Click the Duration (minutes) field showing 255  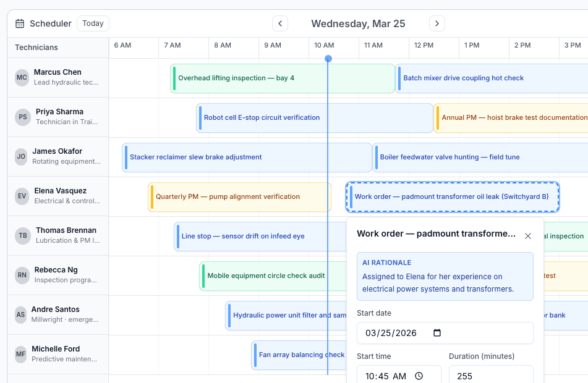click(491, 375)
